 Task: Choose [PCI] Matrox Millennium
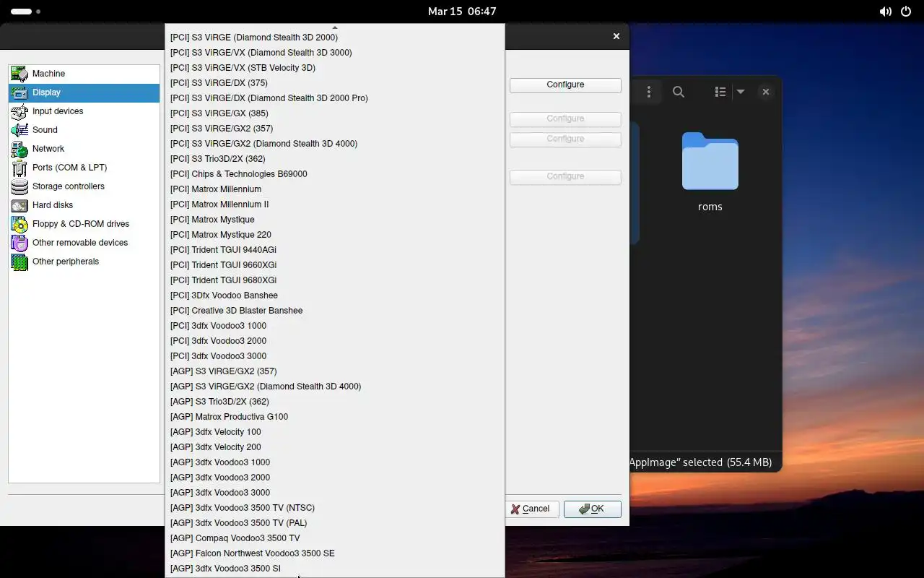[334, 189]
